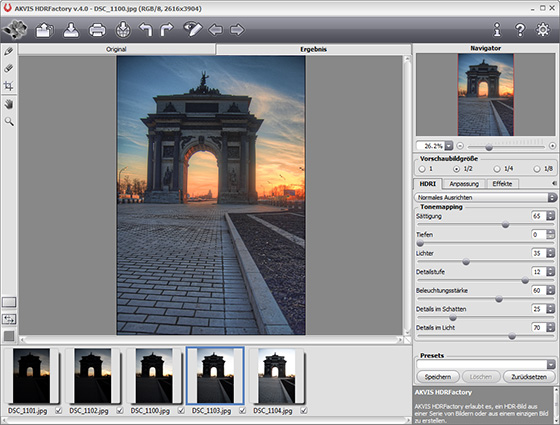The image size is (560, 425).
Task: Click the Speichern preset button
Action: click(438, 377)
